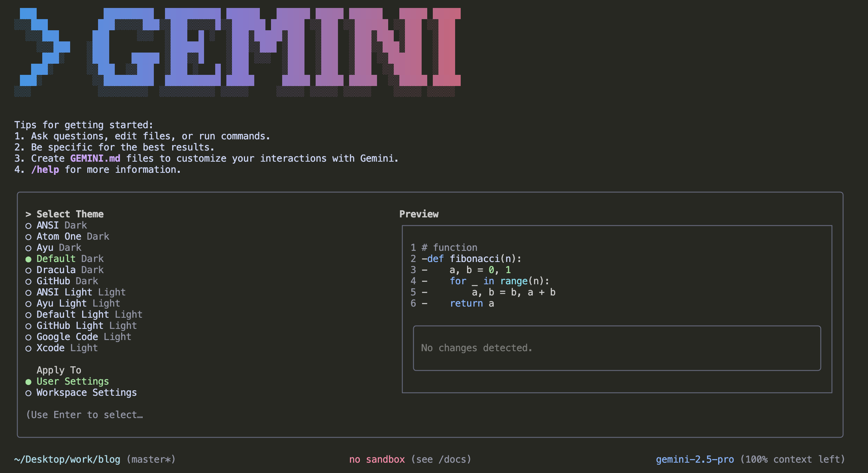This screenshot has height=473, width=868.
Task: Click the '(Use Enter to select…' hint
Action: (84, 415)
